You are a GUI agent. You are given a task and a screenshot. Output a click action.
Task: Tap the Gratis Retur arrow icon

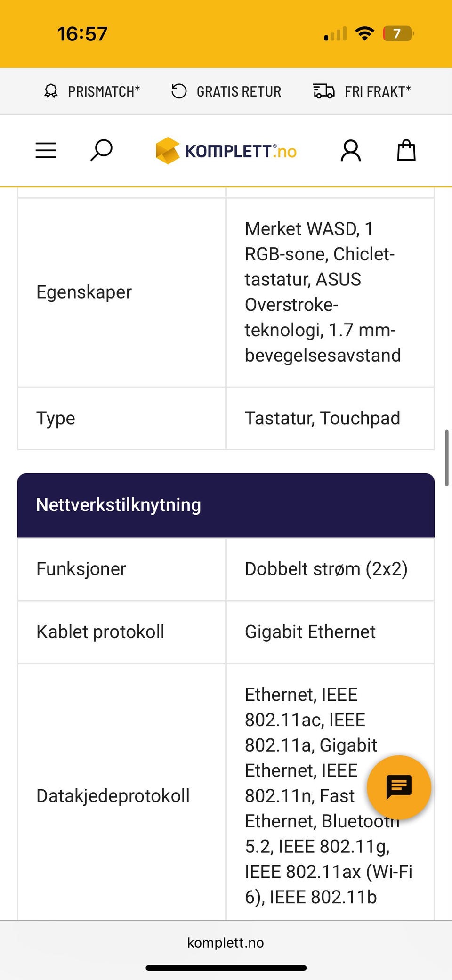point(179,91)
